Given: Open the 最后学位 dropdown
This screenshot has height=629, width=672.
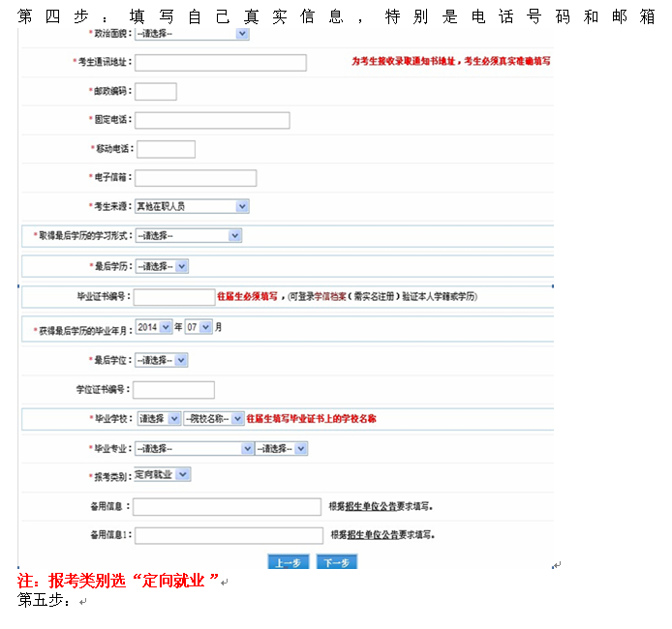Looking at the screenshot, I should 161,360.
